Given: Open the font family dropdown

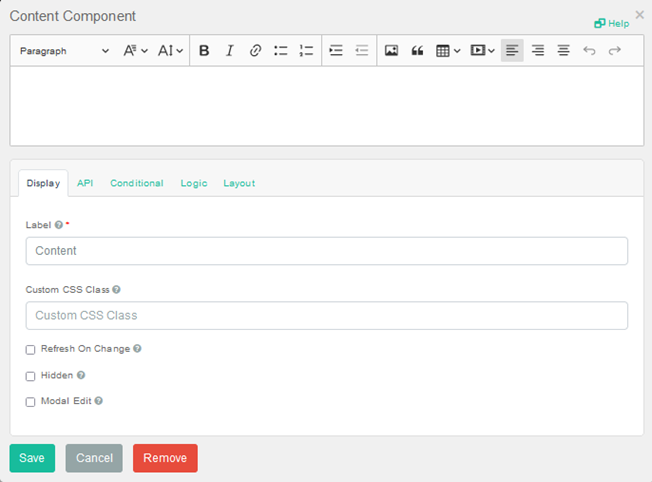Looking at the screenshot, I should 136,51.
